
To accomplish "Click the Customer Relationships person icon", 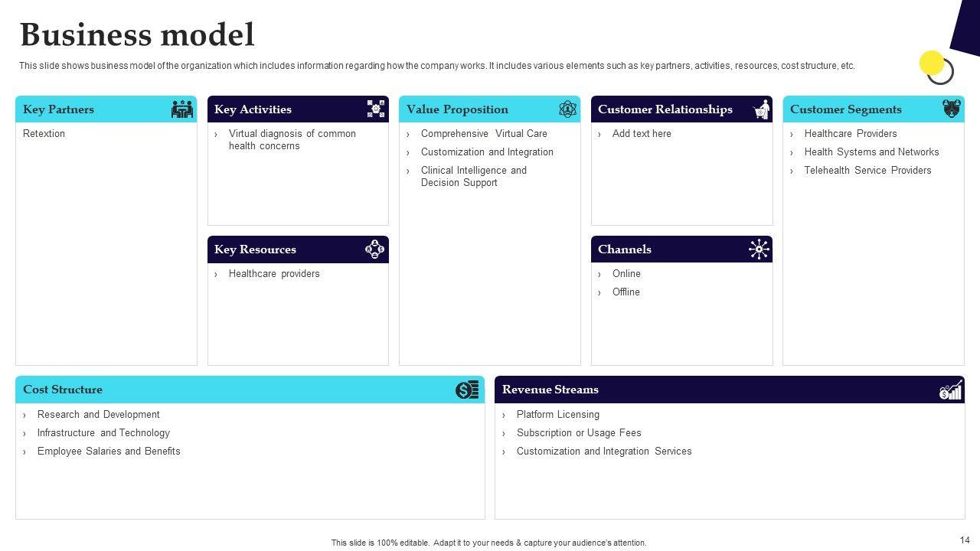I will [761, 109].
